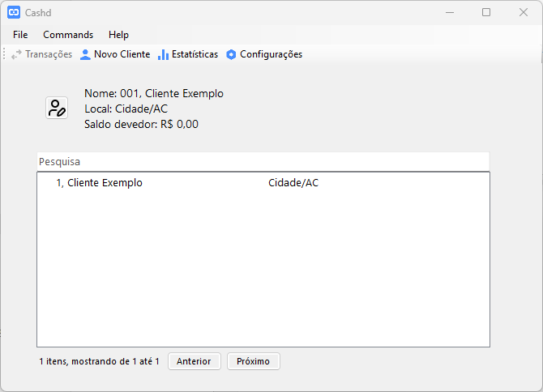The width and height of the screenshot is (543, 392).
Task: Click the 'Cidade/AC' cell in the list
Action: tap(293, 183)
